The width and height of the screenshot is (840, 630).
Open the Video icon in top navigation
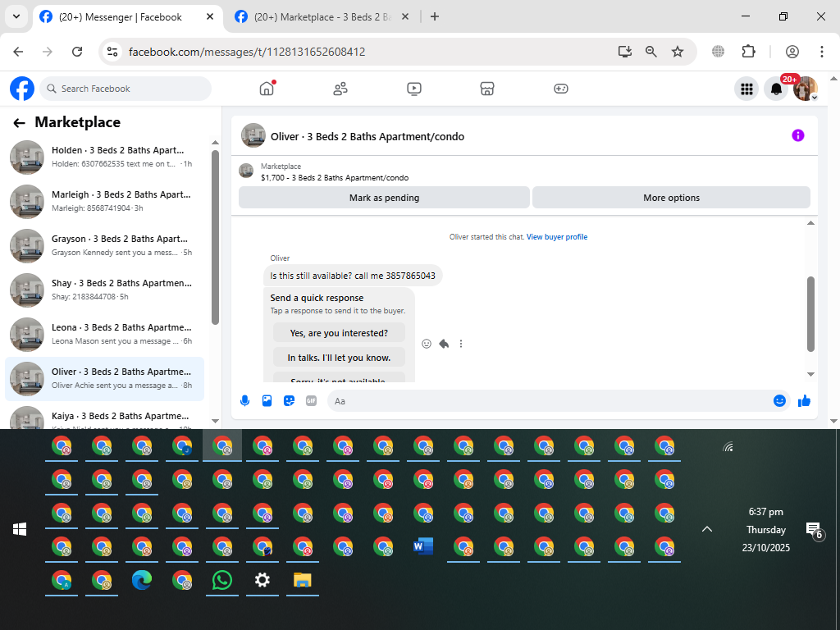click(x=414, y=89)
